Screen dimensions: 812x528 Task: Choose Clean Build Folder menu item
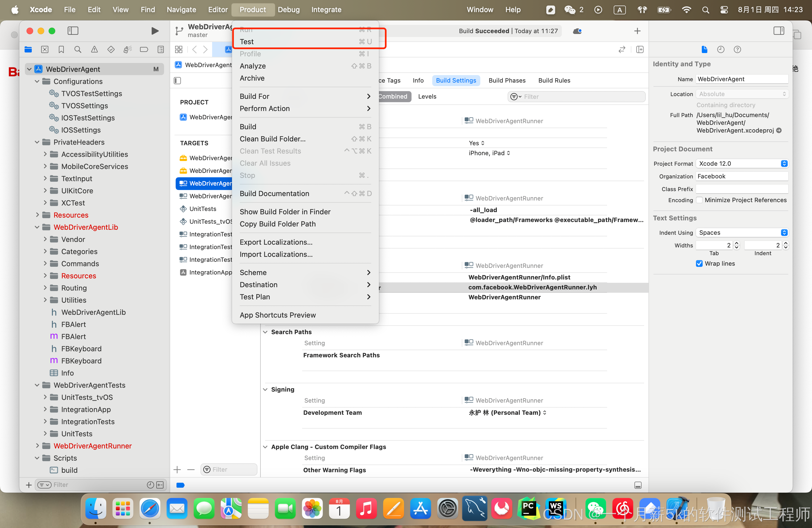[305, 139]
